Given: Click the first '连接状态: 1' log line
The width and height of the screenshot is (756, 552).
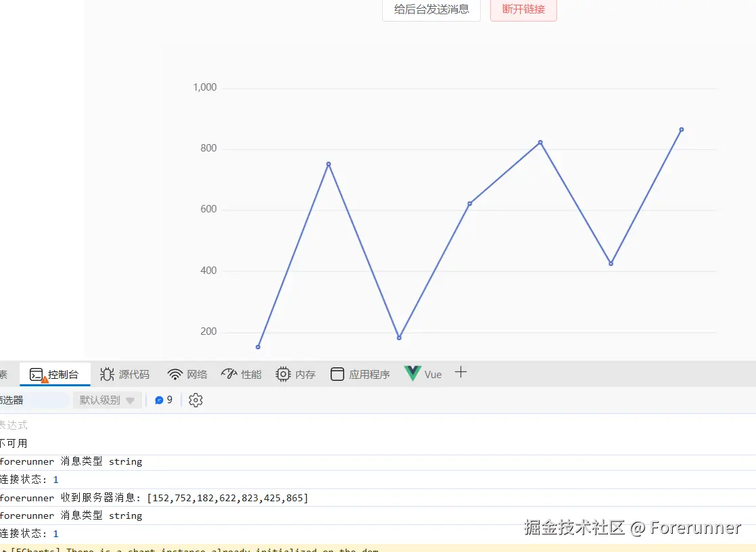Looking at the screenshot, I should pyautogui.click(x=378, y=480).
